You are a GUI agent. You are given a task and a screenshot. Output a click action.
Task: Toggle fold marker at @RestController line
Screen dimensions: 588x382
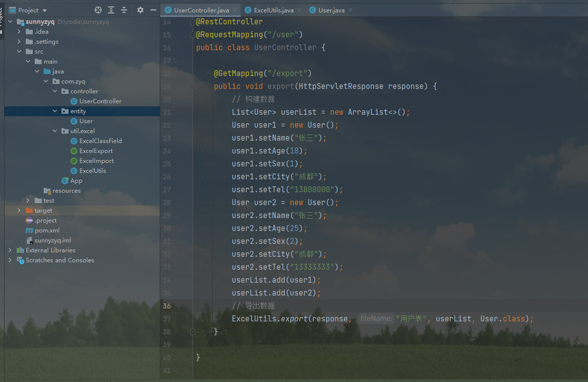(x=192, y=22)
